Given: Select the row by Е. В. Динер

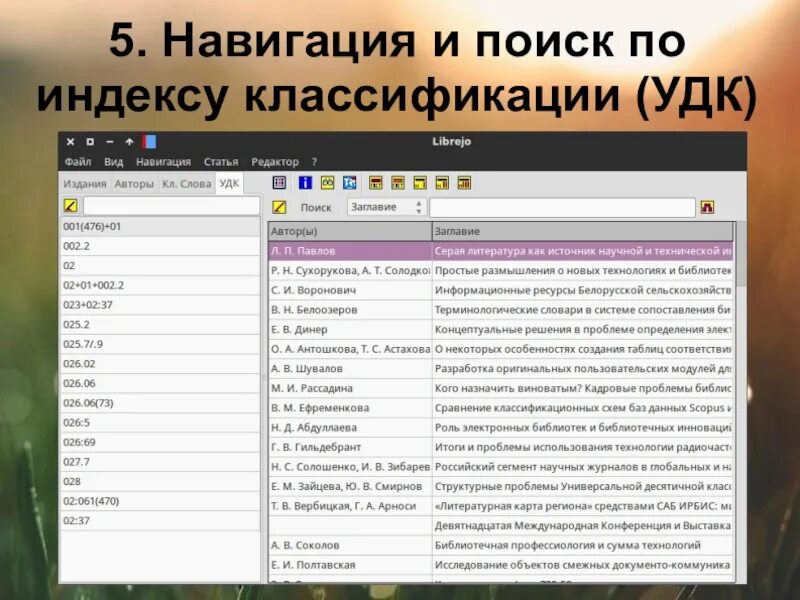Looking at the screenshot, I should point(501,330).
